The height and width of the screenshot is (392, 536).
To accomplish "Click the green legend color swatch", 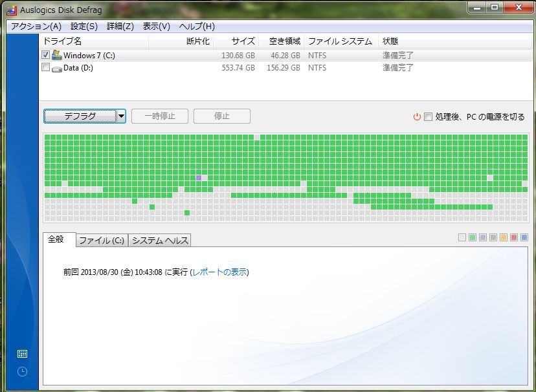I will click(x=473, y=238).
